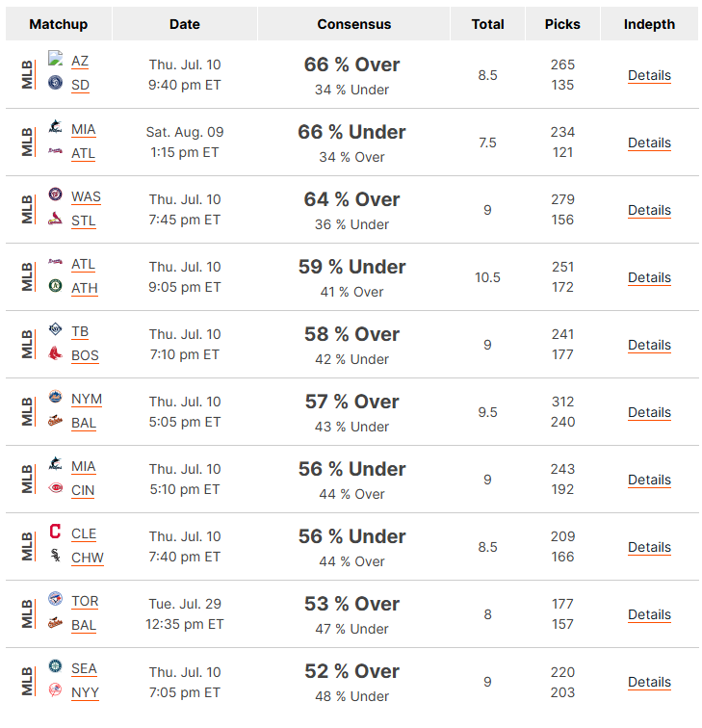Image resolution: width=702 pixels, height=728 pixels.
Task: Click the St. Louis Cardinals logo icon
Action: click(55, 219)
